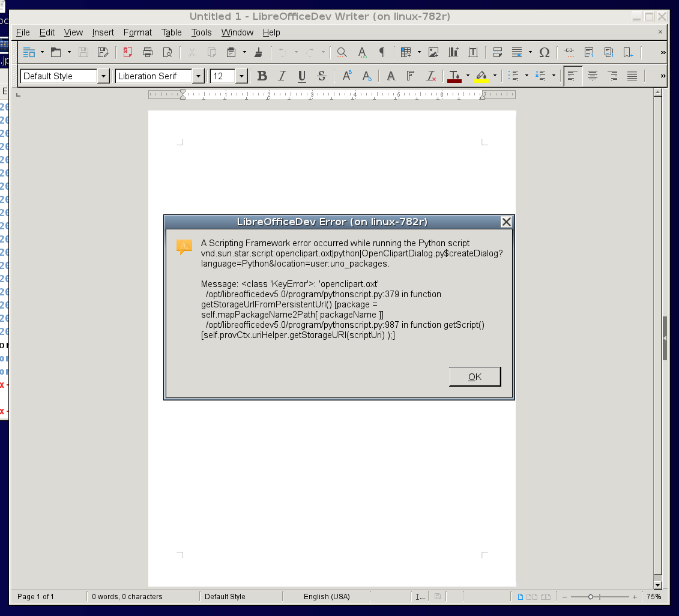
Task: Insert Page Break icon
Action: pos(498,52)
